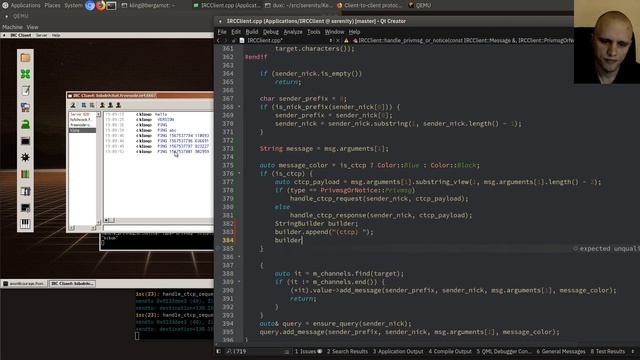This screenshot has width=640, height=360.
Task: Go back with Qt Creator's navigation arrow
Action: pos(218,40)
